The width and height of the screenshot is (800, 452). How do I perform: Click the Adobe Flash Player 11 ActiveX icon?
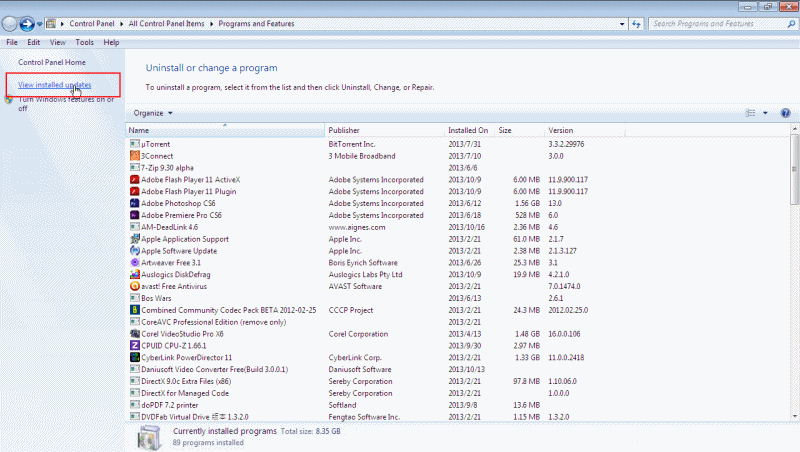pos(135,180)
